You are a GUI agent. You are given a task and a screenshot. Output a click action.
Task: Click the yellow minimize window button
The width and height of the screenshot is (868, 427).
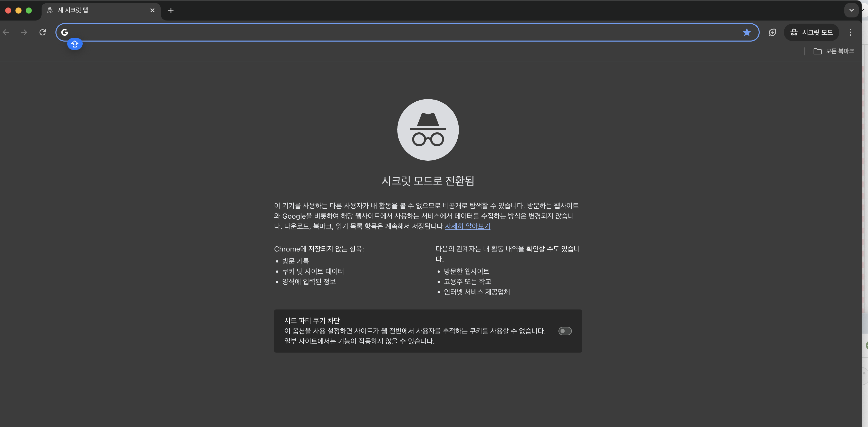[x=18, y=11]
